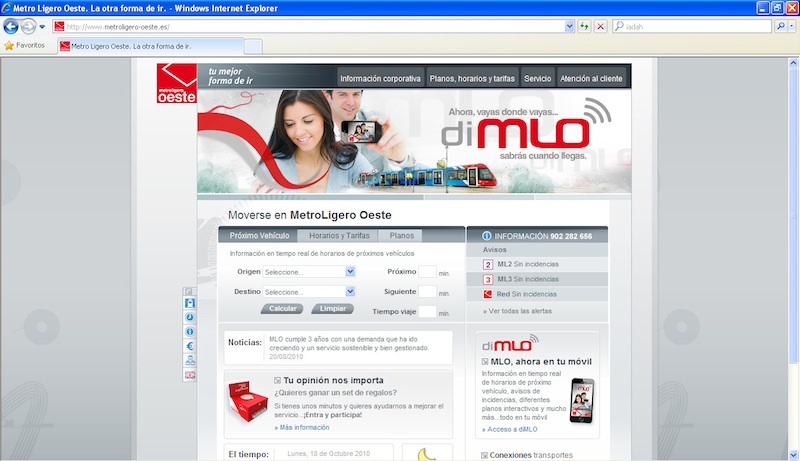Click the clock sidebar icon
The height and width of the screenshot is (461, 800).
[190, 317]
